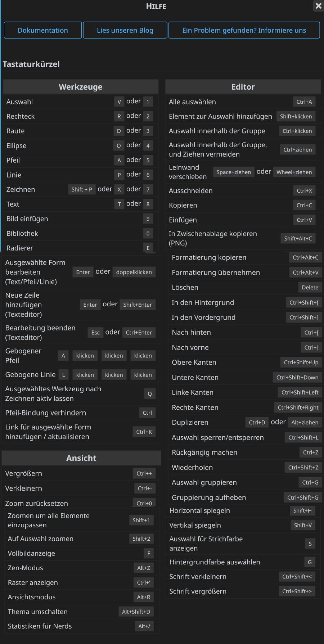Open the 'Lies unseren Blog' link

pos(125,30)
